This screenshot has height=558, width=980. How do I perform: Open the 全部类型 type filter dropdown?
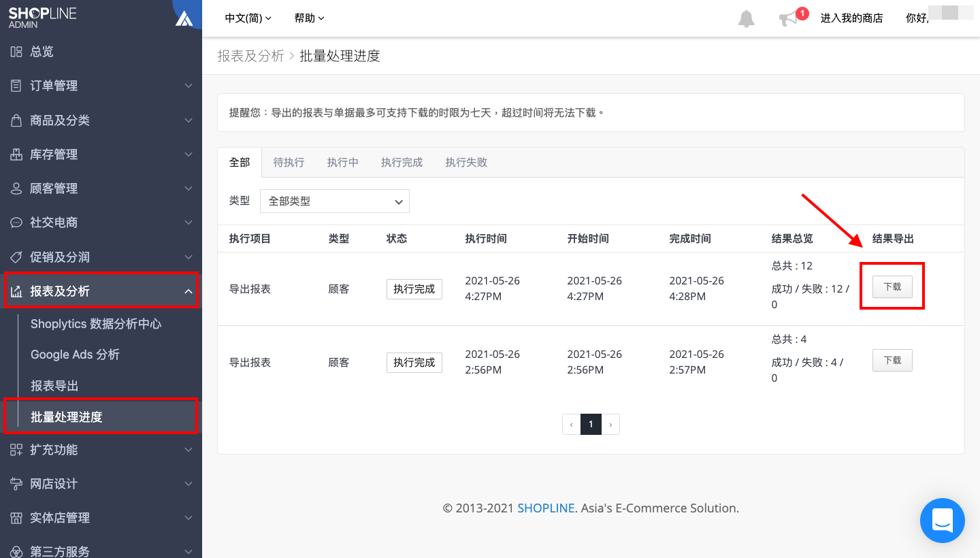(335, 201)
